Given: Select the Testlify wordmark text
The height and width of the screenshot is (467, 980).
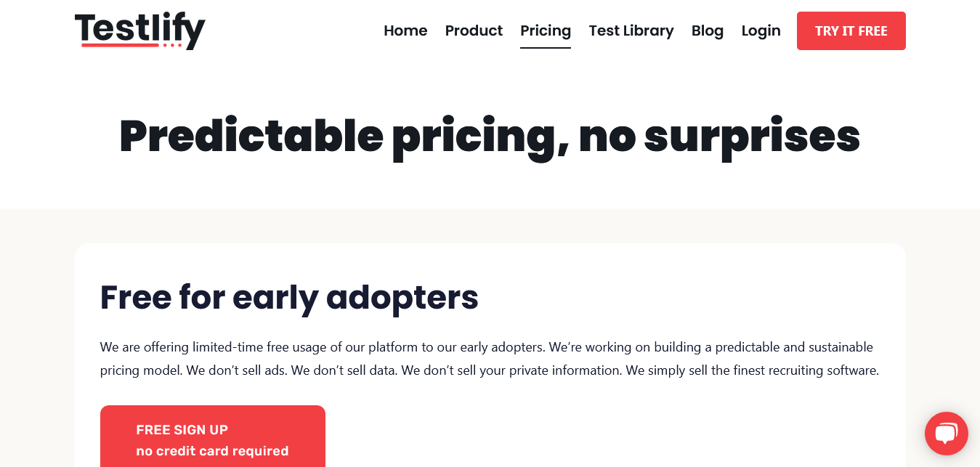Looking at the screenshot, I should 139,29.
